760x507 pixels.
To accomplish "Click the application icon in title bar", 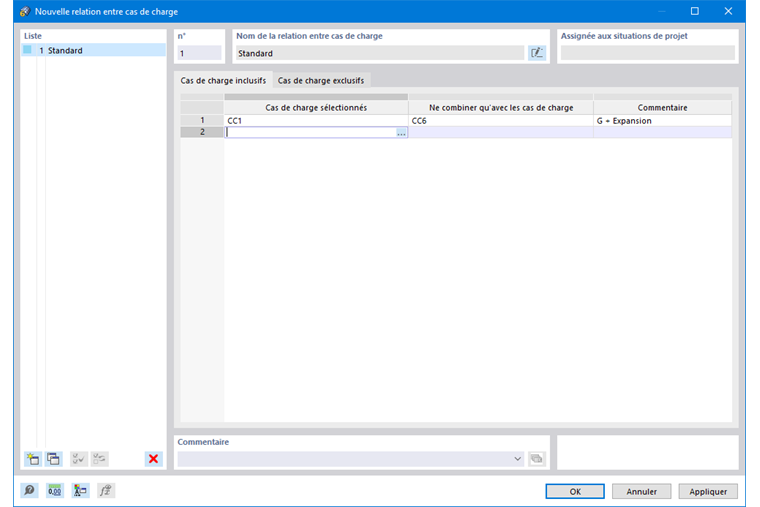I will point(25,11).
